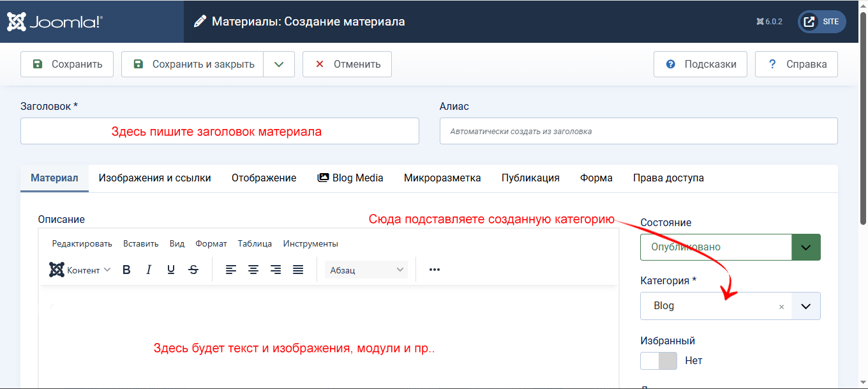Focus the Заголовок title input field
Screen dimensions: 868x389
pyautogui.click(x=220, y=131)
